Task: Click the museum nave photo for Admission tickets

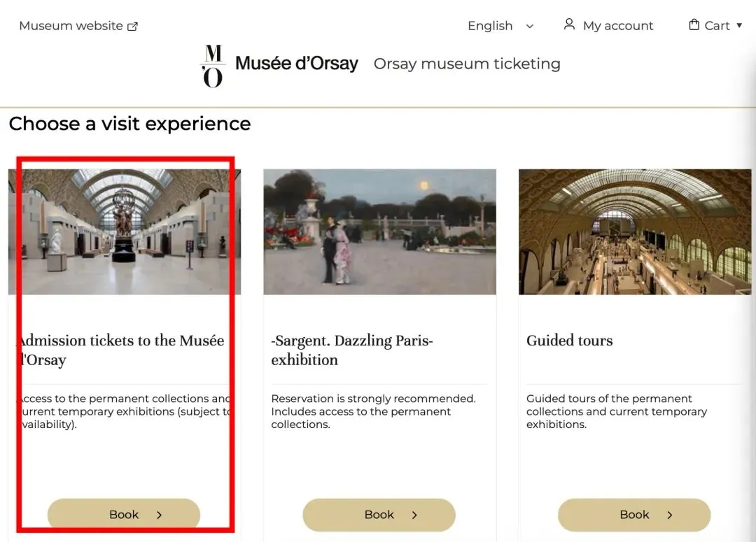Action: [x=125, y=231]
